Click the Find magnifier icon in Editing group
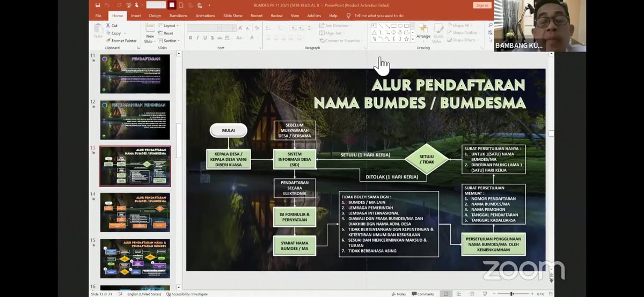This screenshot has height=297, width=644. click(x=491, y=25)
